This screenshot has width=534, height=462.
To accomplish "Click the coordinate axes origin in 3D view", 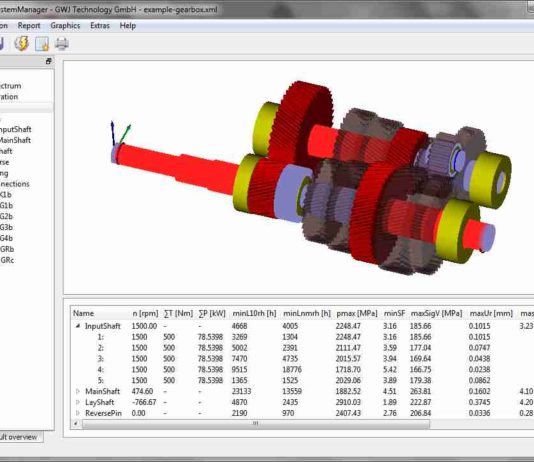I will [115, 146].
